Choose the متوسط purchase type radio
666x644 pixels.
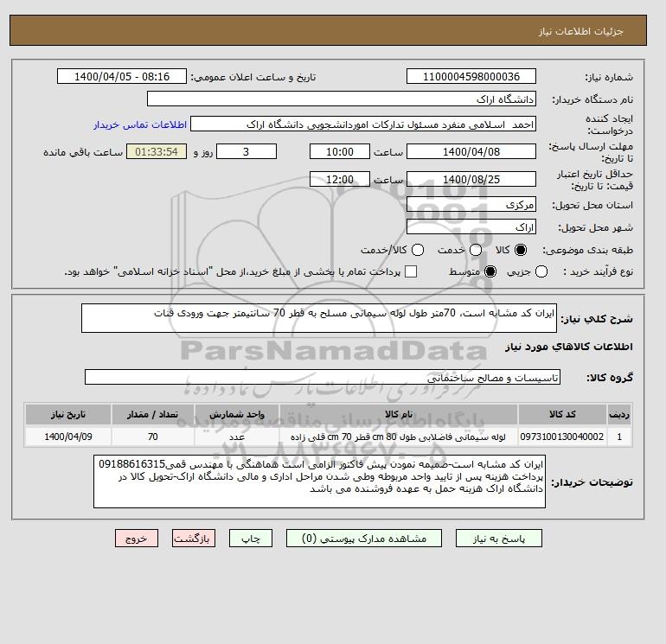coord(490,271)
